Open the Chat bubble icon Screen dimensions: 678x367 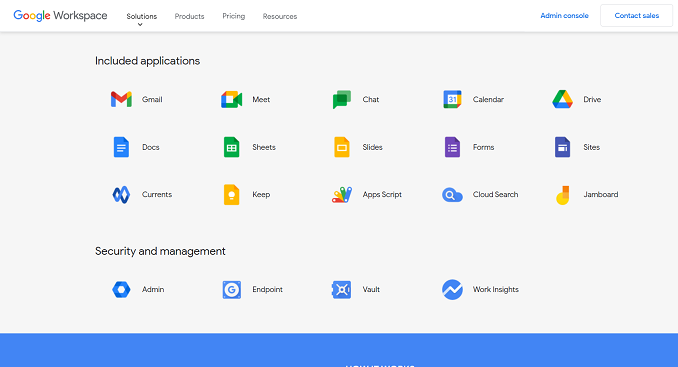[342, 99]
